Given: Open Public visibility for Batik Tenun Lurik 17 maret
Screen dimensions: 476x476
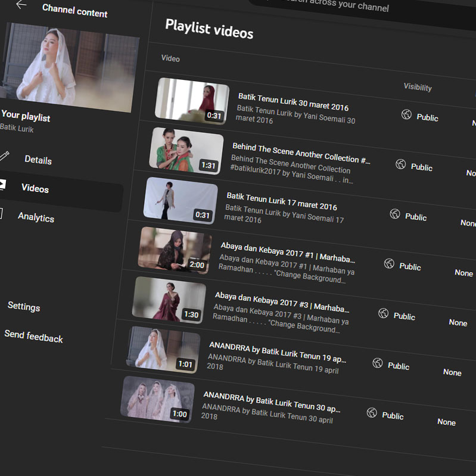Looking at the screenshot, I should coord(416,217).
